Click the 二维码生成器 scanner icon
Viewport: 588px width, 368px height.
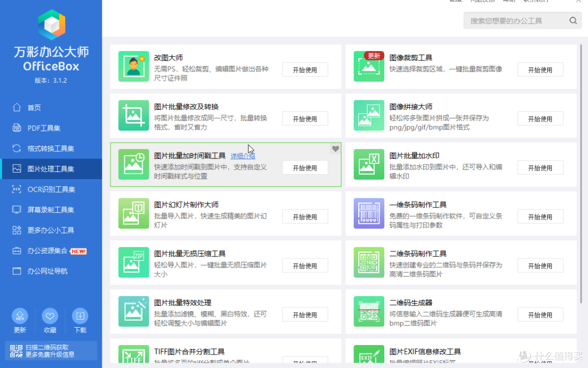[x=369, y=311]
